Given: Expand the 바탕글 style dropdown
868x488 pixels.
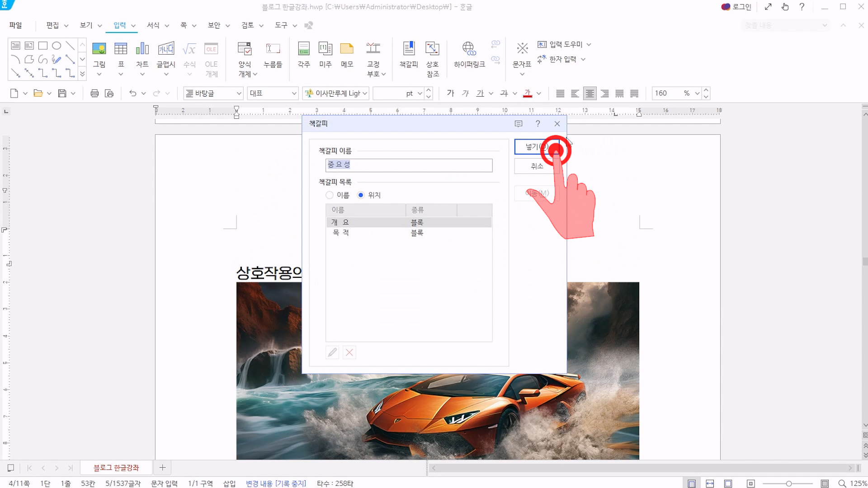Looking at the screenshot, I should point(239,94).
